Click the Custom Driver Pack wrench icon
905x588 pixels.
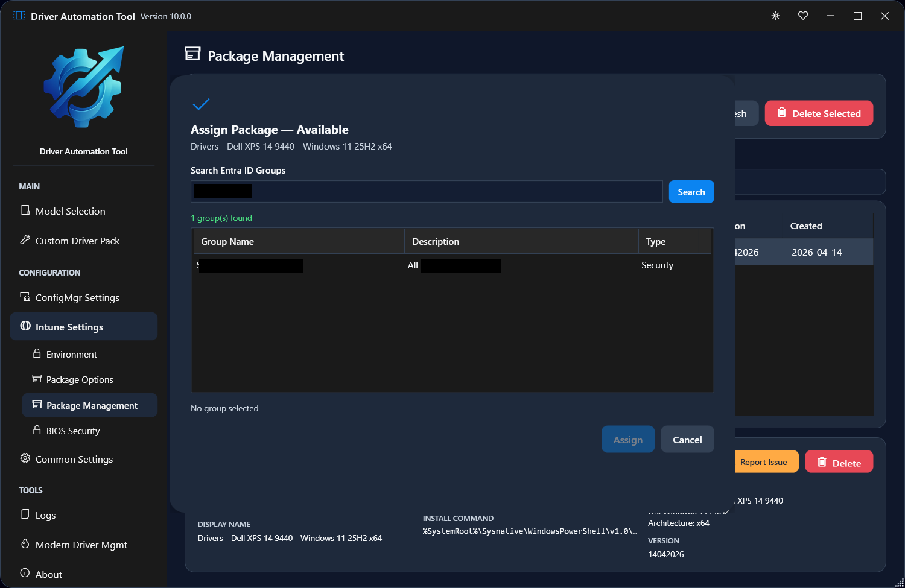tap(25, 240)
